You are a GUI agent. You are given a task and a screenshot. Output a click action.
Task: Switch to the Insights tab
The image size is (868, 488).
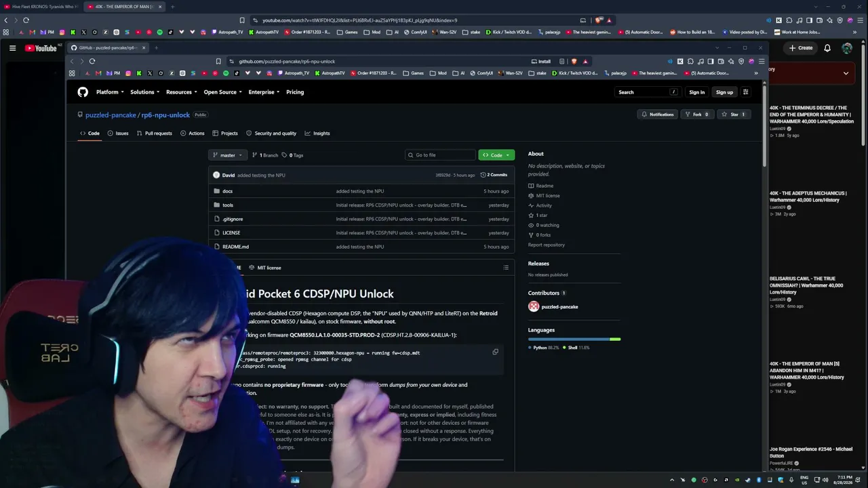coord(317,134)
